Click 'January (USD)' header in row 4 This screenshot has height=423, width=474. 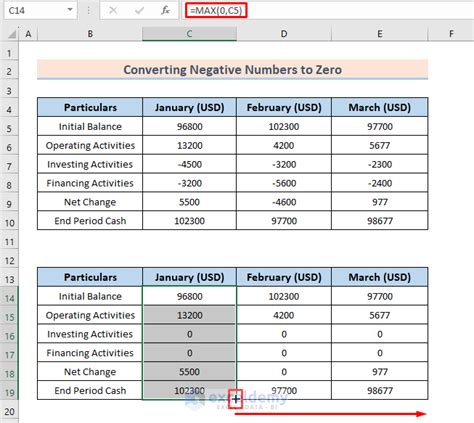[189, 107]
